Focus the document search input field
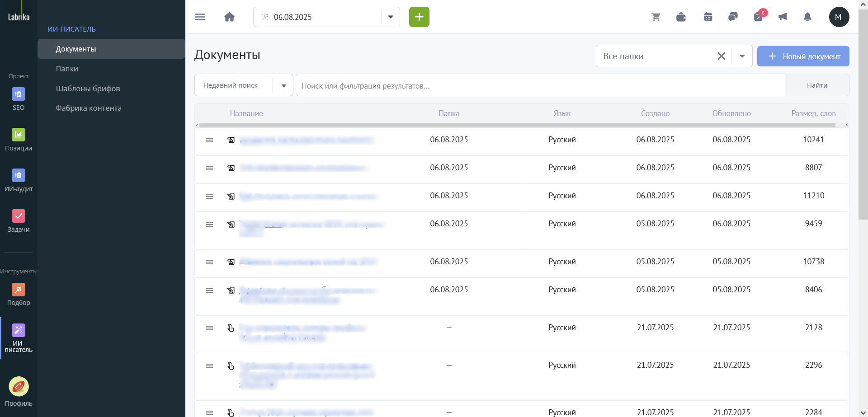 pyautogui.click(x=540, y=85)
